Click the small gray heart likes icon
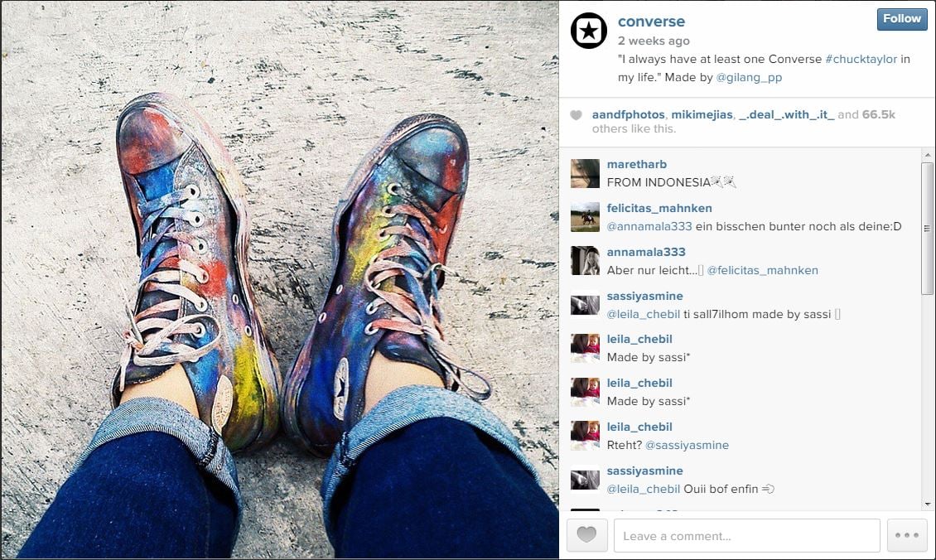Image resolution: width=936 pixels, height=560 pixels. pos(576,115)
